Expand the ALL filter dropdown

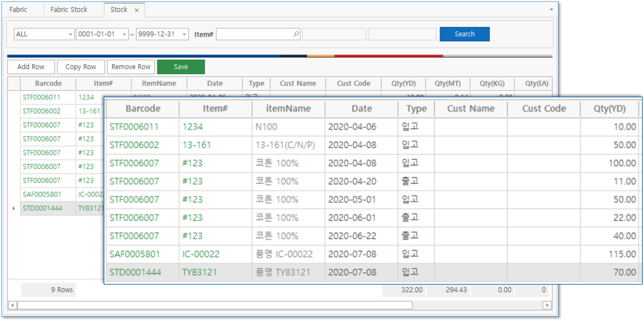pos(70,34)
